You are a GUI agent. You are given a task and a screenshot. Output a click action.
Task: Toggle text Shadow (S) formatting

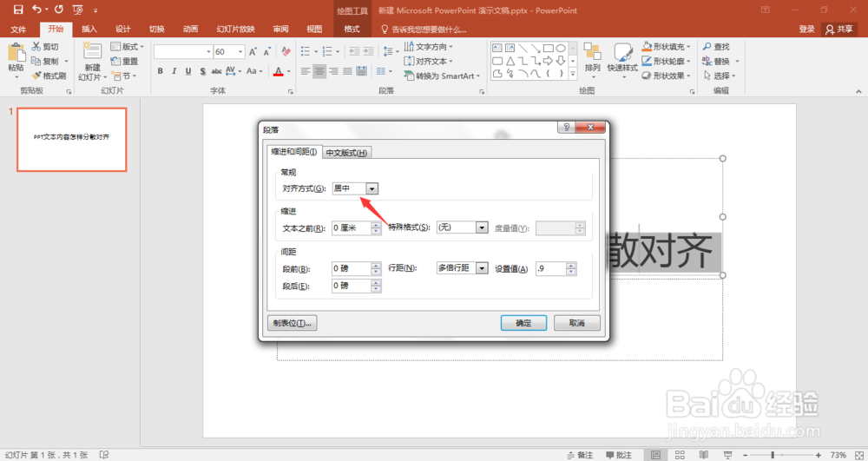[202, 71]
